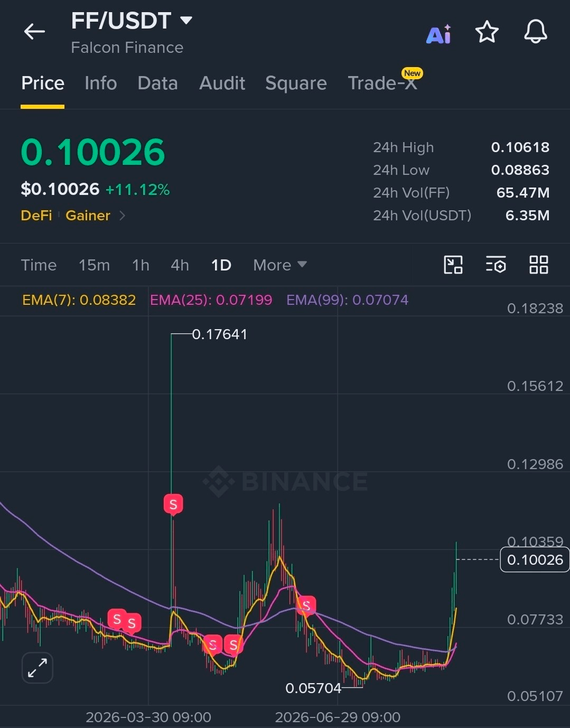Expand the More timeframes dropdown

[x=279, y=265]
